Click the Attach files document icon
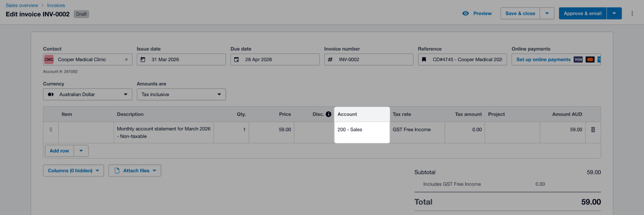The image size is (644, 215). click(117, 171)
